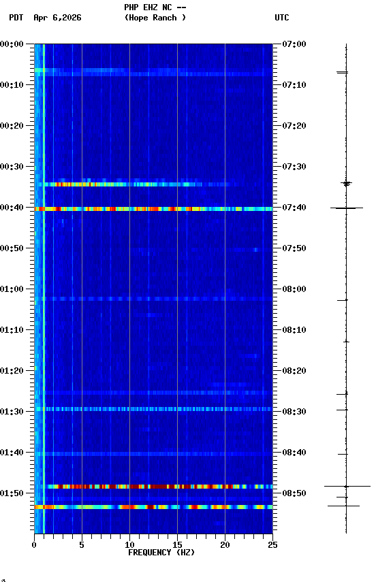Image resolution: width=376 pixels, height=588 pixels.
Task: Click the light band near 07:07 UTC
Action: click(153, 72)
